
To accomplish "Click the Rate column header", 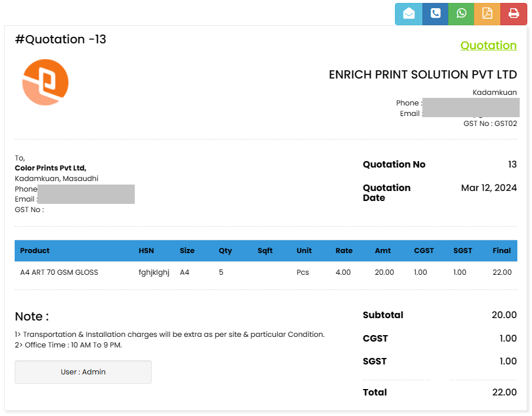I will [x=344, y=251].
